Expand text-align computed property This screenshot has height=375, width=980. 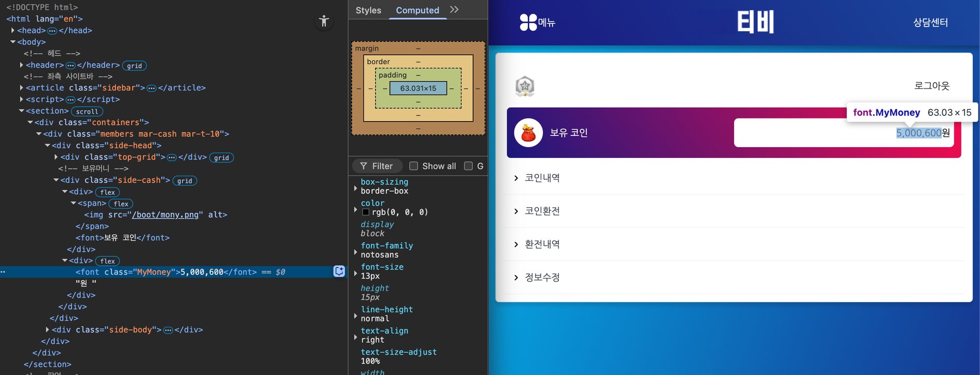coord(355,337)
